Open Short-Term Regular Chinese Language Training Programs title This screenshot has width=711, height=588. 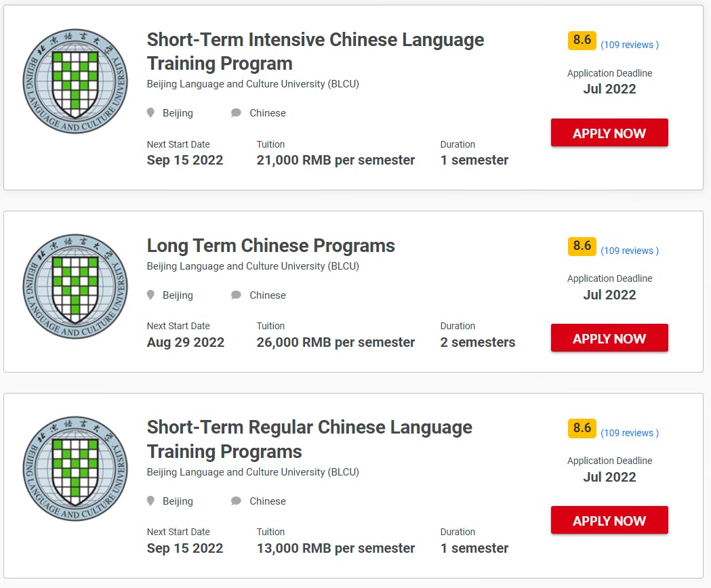tap(309, 439)
